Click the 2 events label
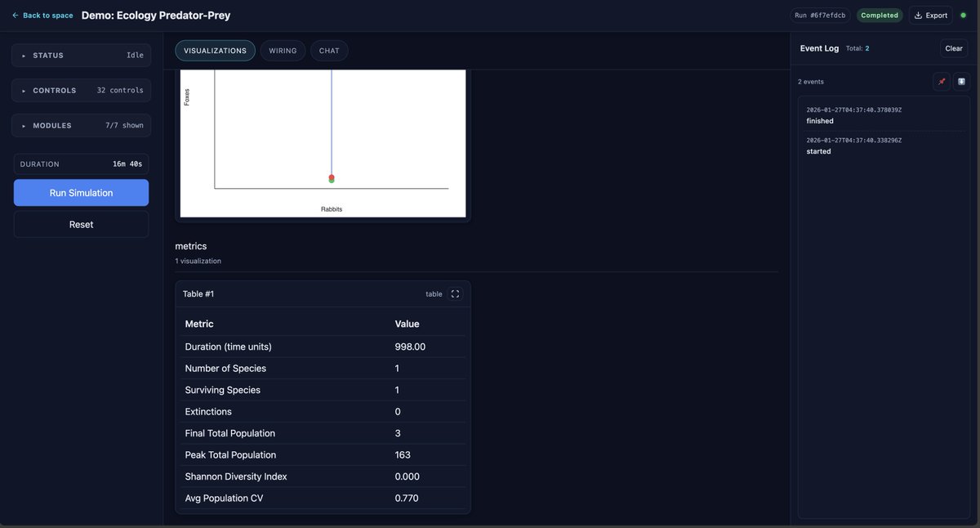This screenshot has width=980, height=528. pos(811,82)
